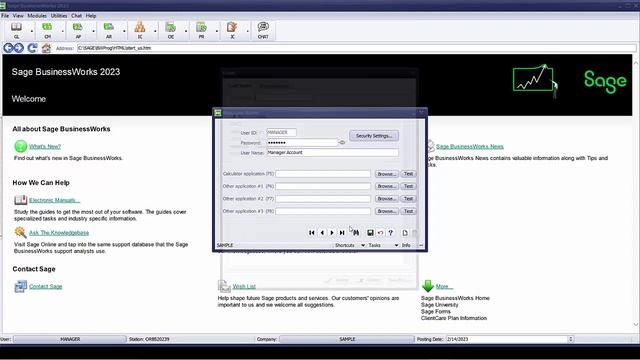Click the MANAGER user status field
640x360 pixels.
70,339
